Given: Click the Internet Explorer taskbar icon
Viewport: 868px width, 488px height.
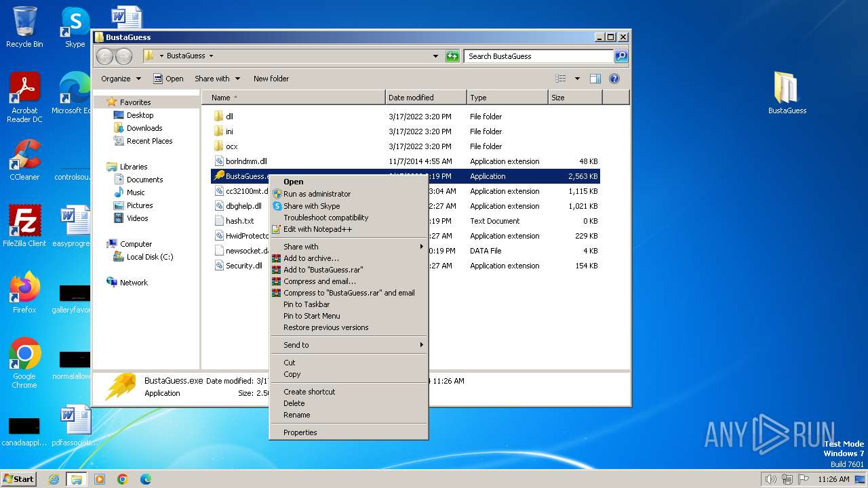Looking at the screenshot, I should [x=54, y=479].
